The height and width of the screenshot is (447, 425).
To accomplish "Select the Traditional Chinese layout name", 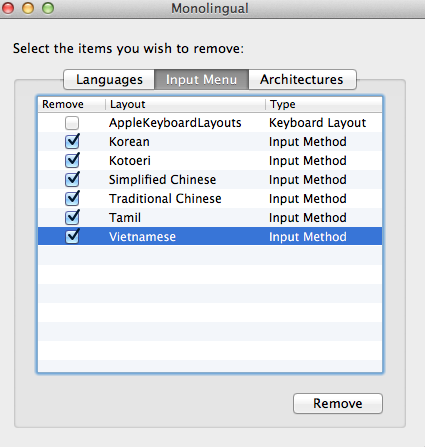I will [165, 199].
